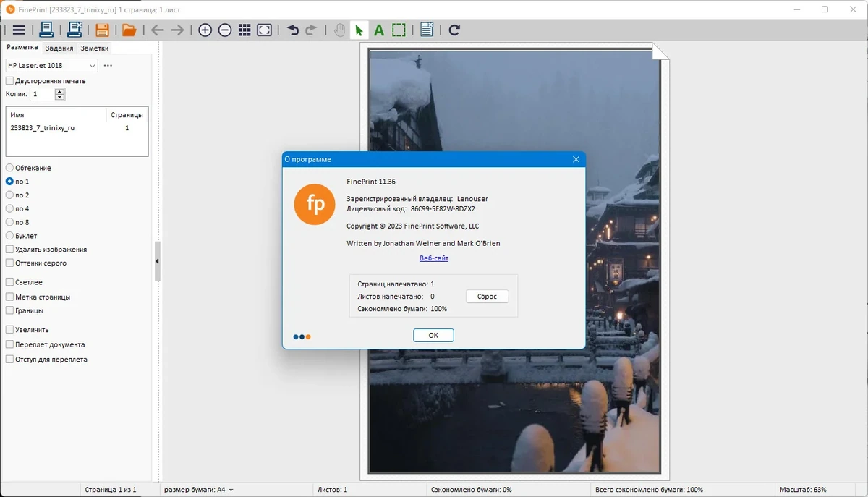This screenshot has width=868, height=497.
Task: Collapse the left side panel handle
Action: 157,261
